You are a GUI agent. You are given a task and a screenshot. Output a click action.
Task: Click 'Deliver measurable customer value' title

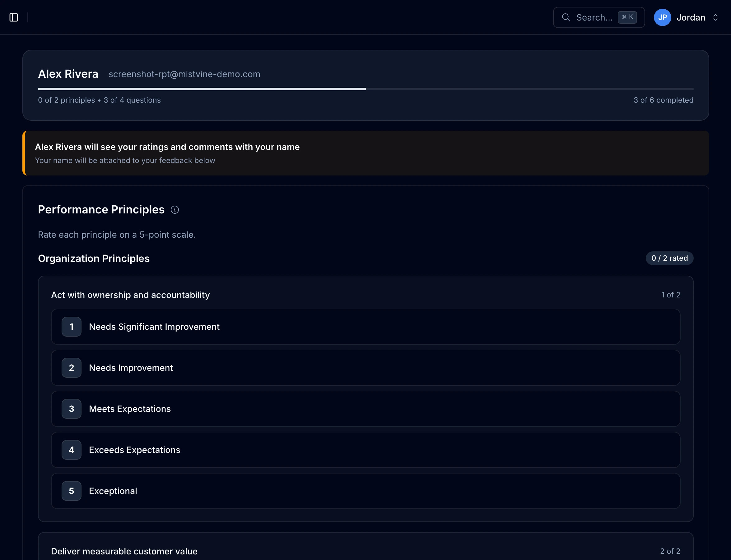pos(124,551)
